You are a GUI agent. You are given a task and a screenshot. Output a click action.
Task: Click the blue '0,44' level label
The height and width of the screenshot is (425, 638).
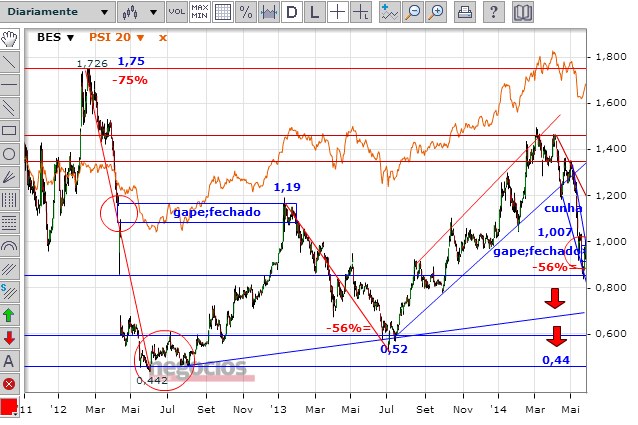point(556,360)
